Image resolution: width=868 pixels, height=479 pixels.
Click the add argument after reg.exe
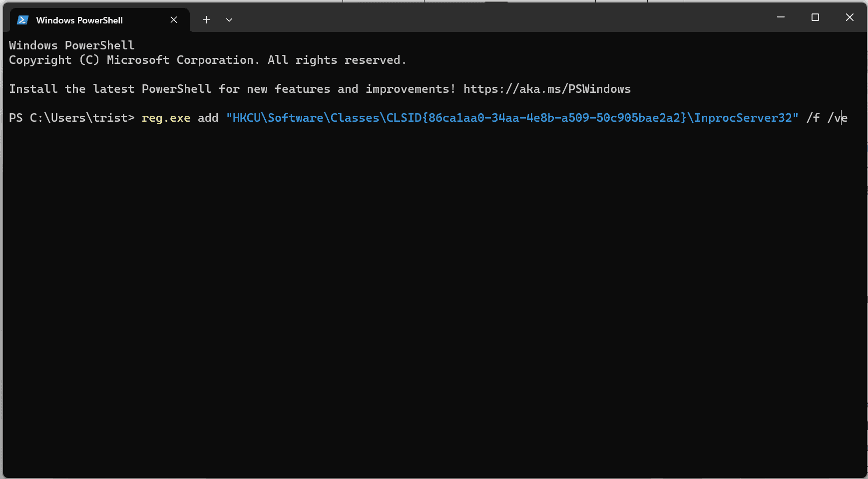point(208,118)
